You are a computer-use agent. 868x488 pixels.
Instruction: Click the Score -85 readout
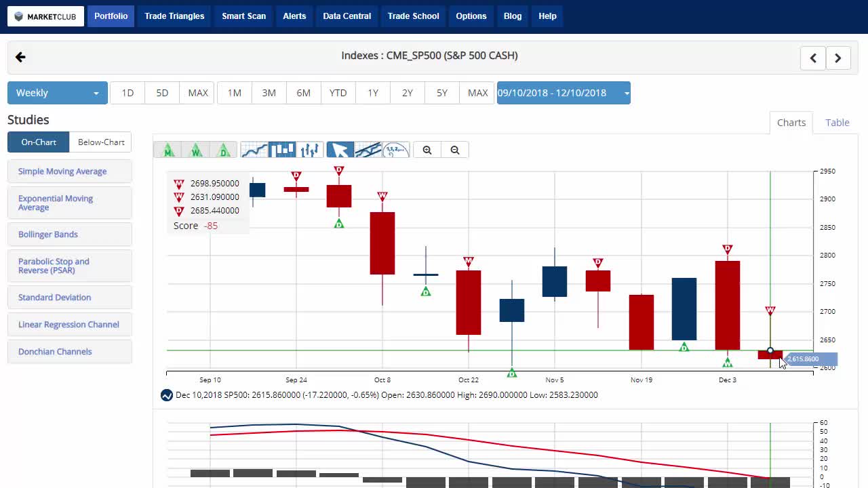coord(195,226)
